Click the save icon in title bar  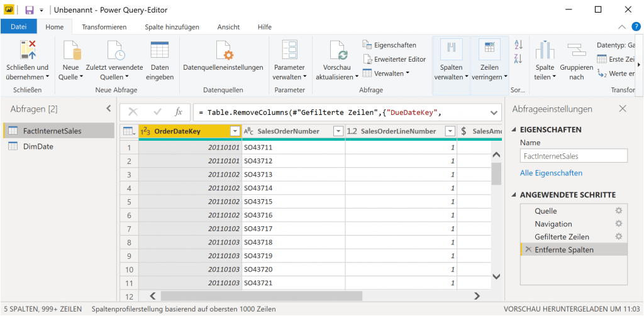30,10
